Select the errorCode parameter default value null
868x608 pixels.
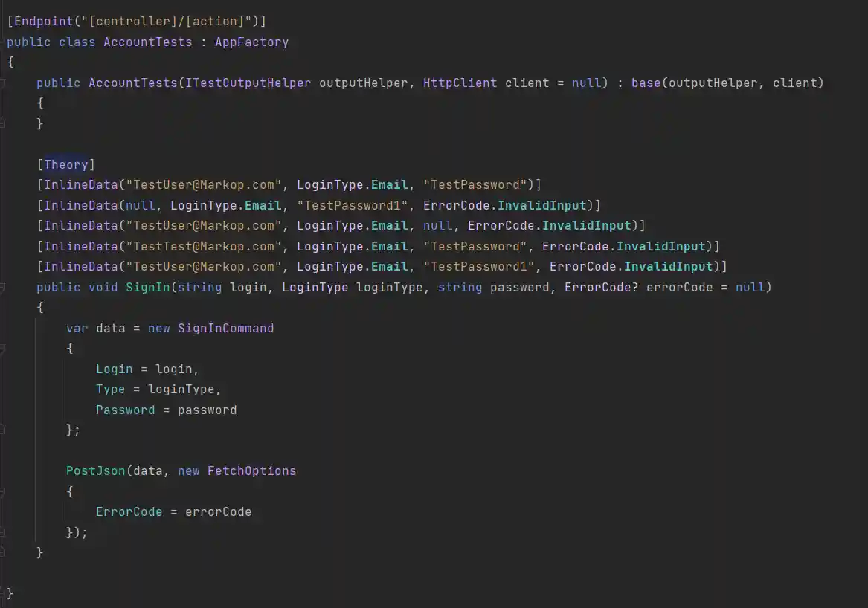pyautogui.click(x=750, y=287)
